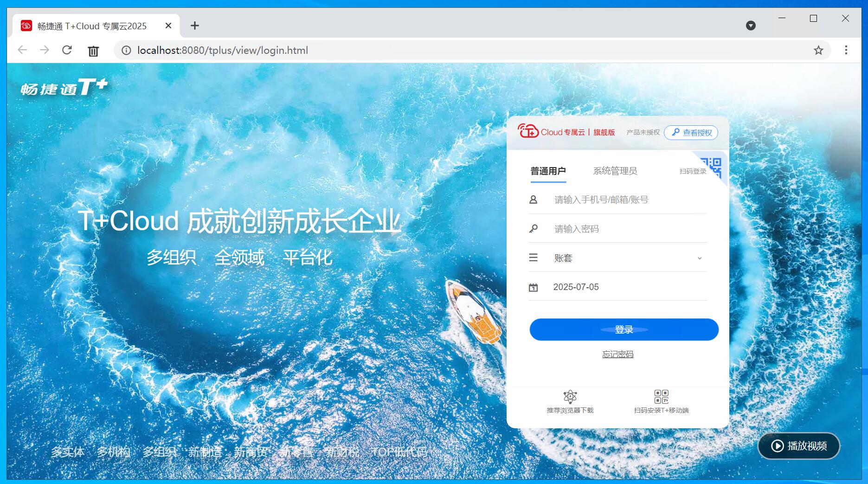
Task: Click the 多实体 footer text
Action: coord(68,452)
